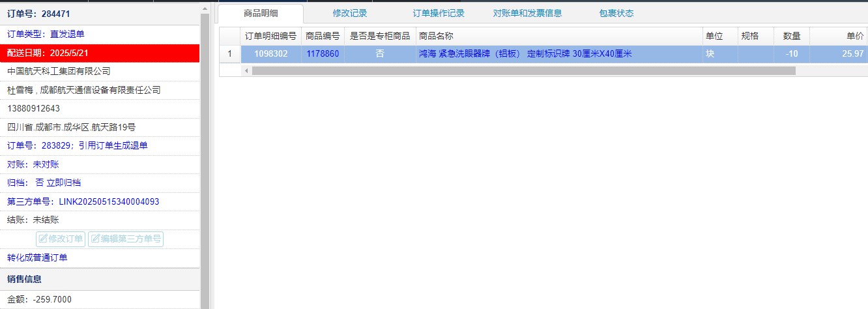Open the 对账单和发票信息 tab
The height and width of the screenshot is (309, 868).
[x=527, y=13]
